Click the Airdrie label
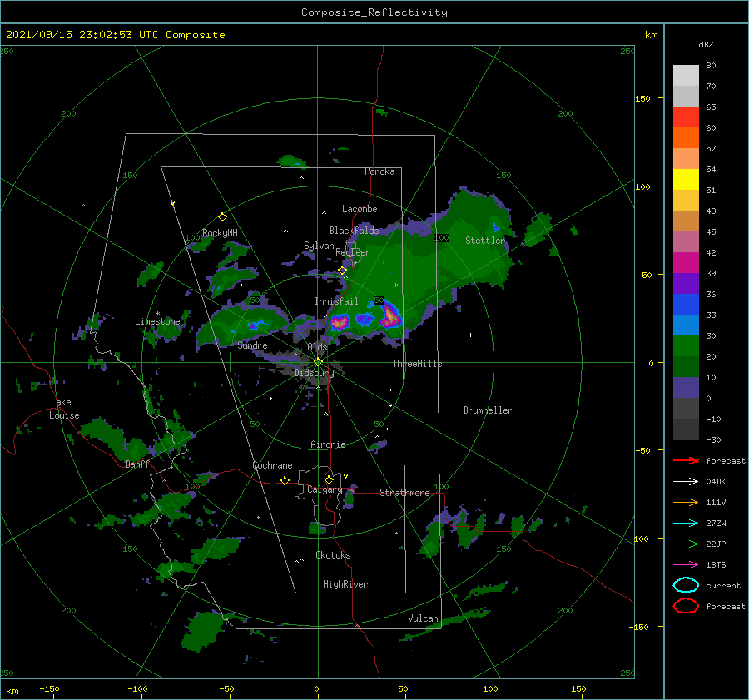This screenshot has width=749, height=700. pos(328,444)
